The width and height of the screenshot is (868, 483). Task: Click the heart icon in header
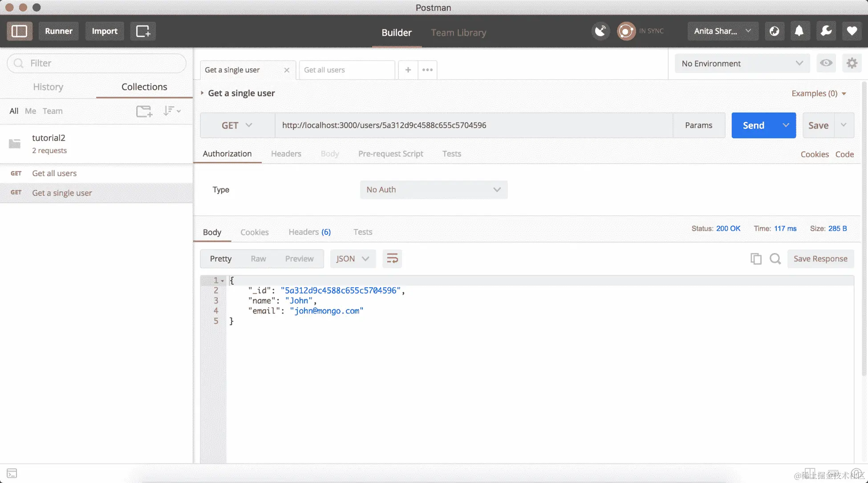(x=852, y=31)
